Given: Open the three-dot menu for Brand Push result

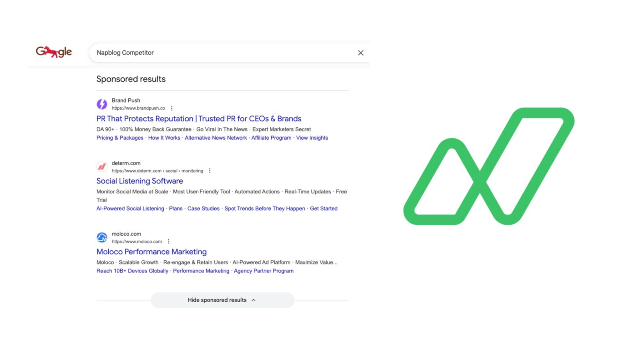Looking at the screenshot, I should [x=172, y=108].
